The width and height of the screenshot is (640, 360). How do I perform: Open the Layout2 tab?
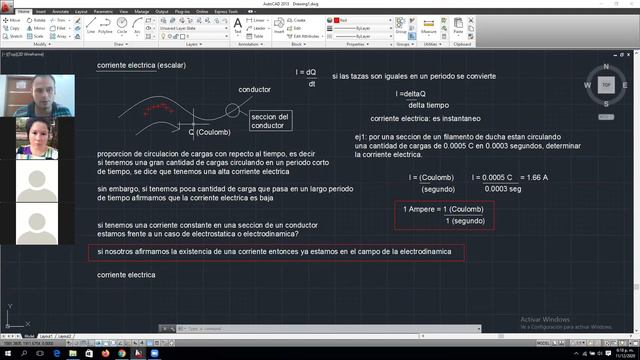click(x=64, y=336)
